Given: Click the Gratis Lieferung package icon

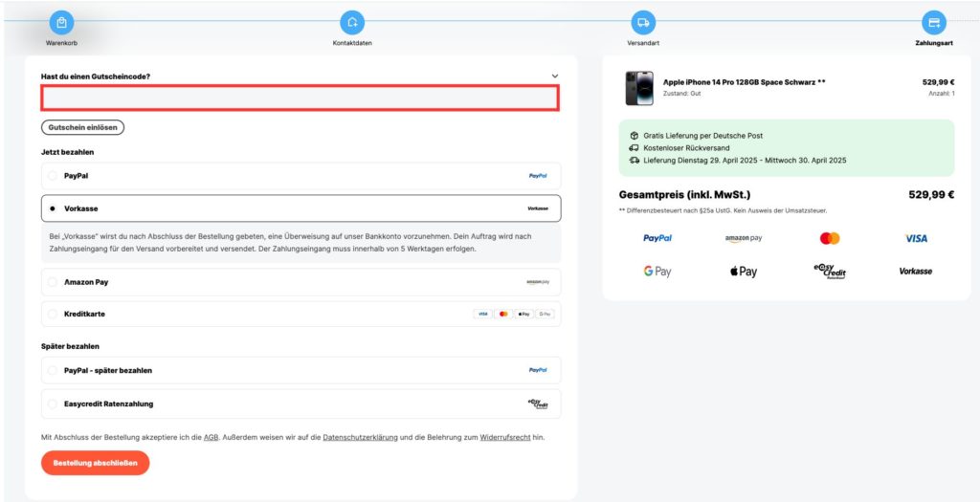Looking at the screenshot, I should (x=634, y=136).
